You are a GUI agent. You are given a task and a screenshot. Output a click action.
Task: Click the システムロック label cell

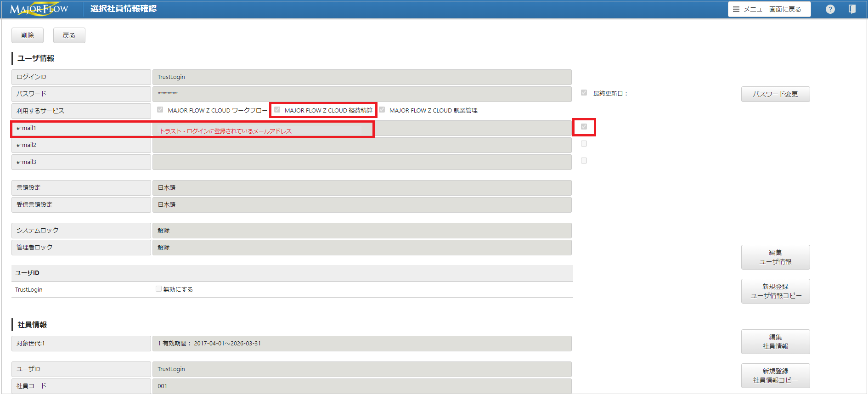pos(81,231)
